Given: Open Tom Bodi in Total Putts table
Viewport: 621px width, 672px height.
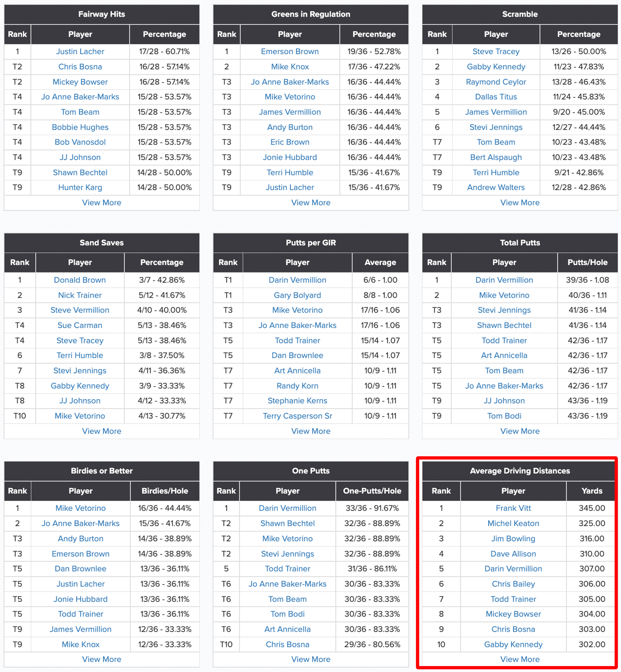Looking at the screenshot, I should [504, 416].
